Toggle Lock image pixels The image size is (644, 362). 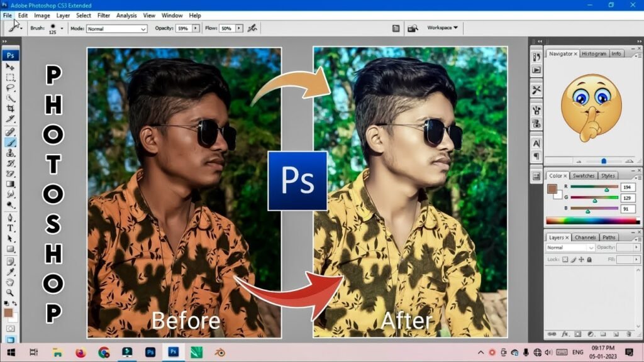coord(574,260)
